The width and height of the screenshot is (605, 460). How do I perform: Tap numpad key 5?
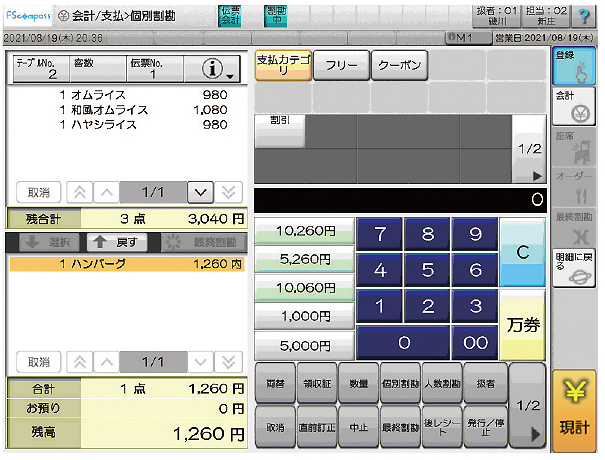pyautogui.click(x=427, y=270)
